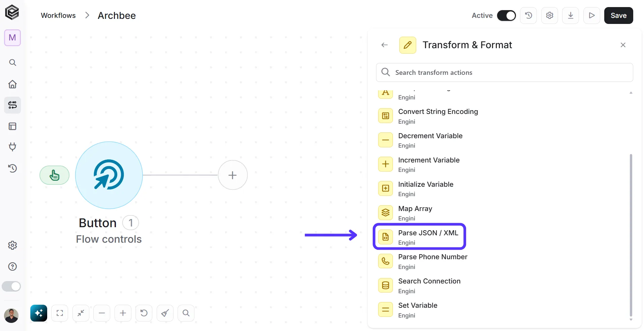The image size is (644, 331).
Task: Open version history in top toolbar
Action: coord(528,16)
